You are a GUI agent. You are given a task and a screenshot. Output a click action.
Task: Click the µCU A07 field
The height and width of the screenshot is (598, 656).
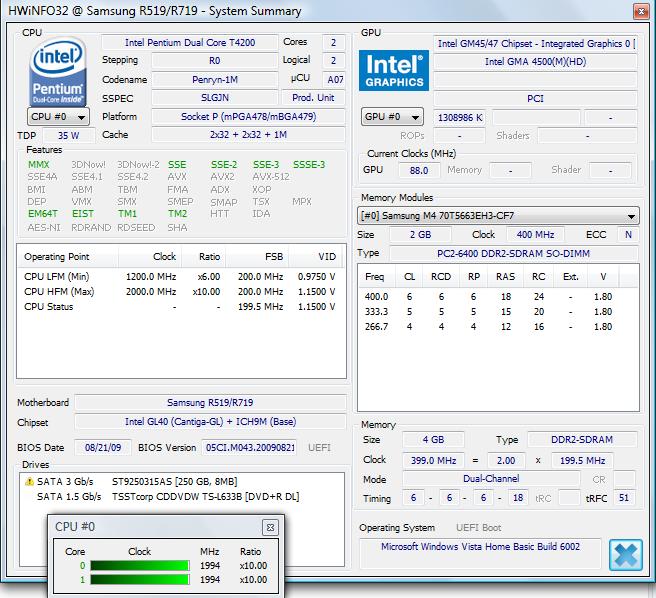point(334,80)
